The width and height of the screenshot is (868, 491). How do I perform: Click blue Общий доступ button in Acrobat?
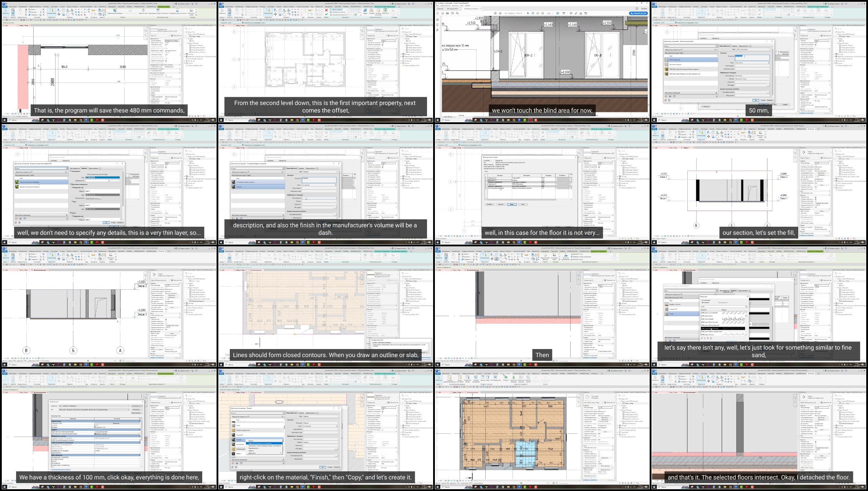click(639, 13)
